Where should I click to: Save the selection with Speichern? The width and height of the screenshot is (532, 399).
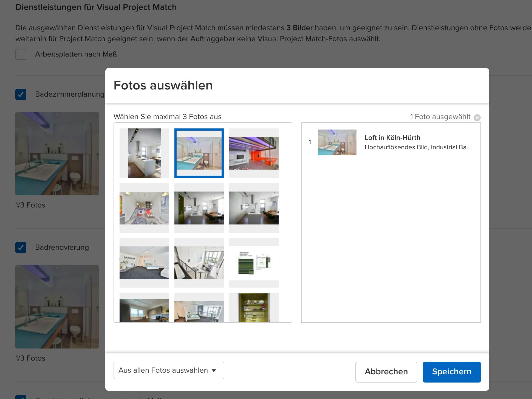coord(452,372)
